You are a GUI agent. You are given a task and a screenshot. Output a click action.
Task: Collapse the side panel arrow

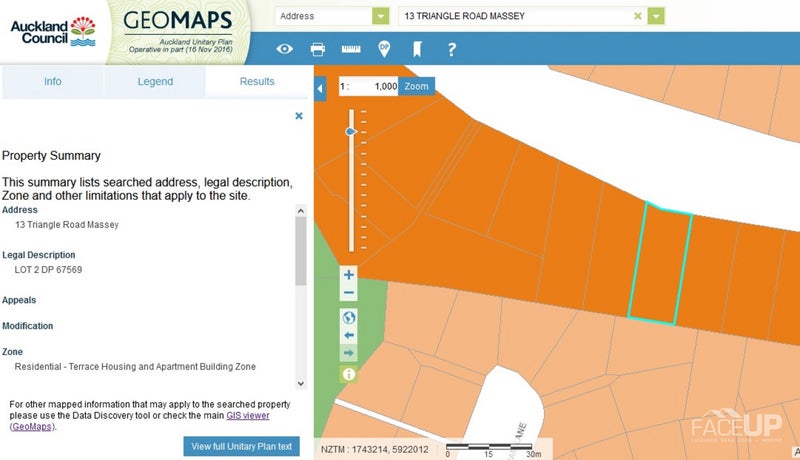tap(320, 89)
